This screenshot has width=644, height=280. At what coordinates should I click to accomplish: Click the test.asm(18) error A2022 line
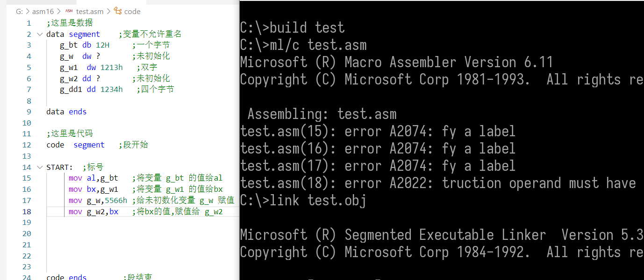[437, 183]
